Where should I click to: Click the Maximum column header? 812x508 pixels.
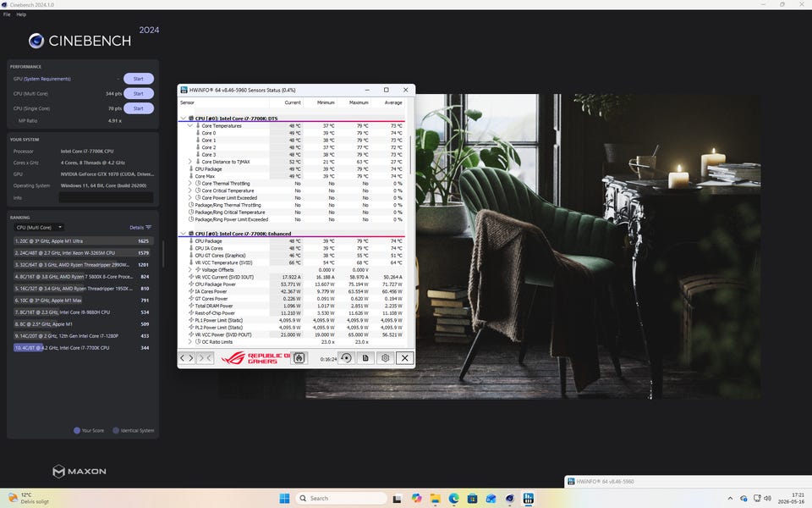pyautogui.click(x=359, y=102)
